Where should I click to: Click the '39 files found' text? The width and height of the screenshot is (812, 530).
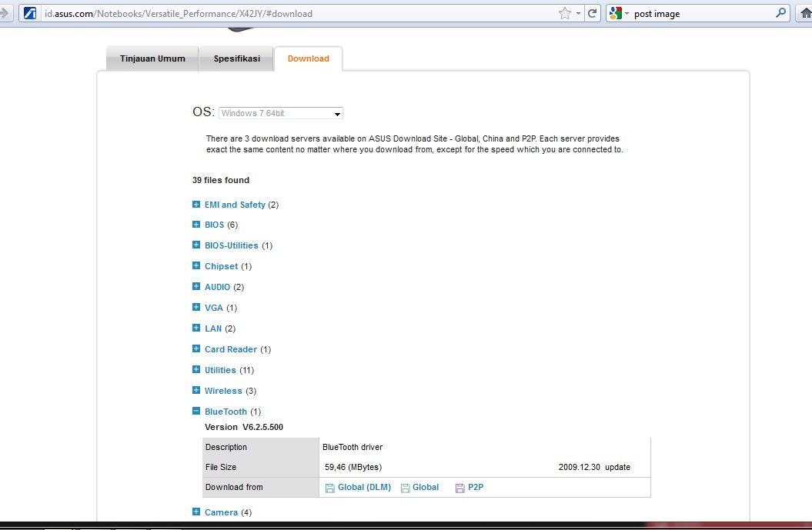221,180
